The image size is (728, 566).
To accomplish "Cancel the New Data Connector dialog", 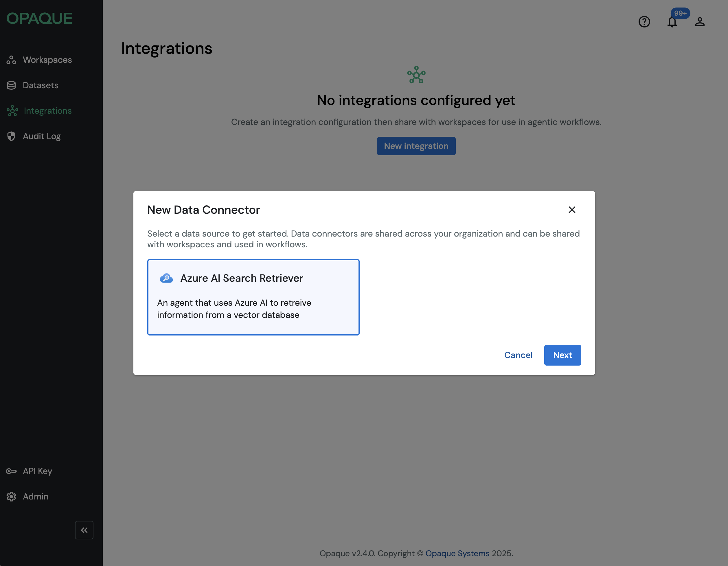I will coord(518,355).
